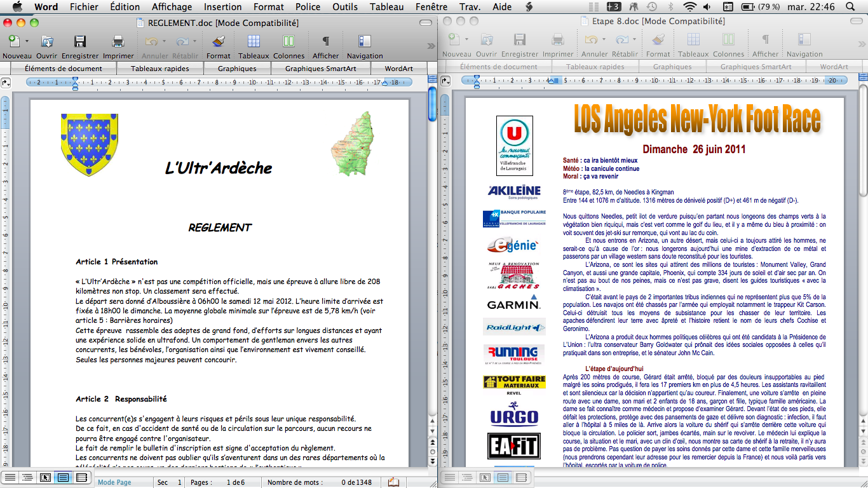Select WordArt tab in REGLEMENT.doc
Viewport: 868px width, 488px height.
tap(399, 68)
